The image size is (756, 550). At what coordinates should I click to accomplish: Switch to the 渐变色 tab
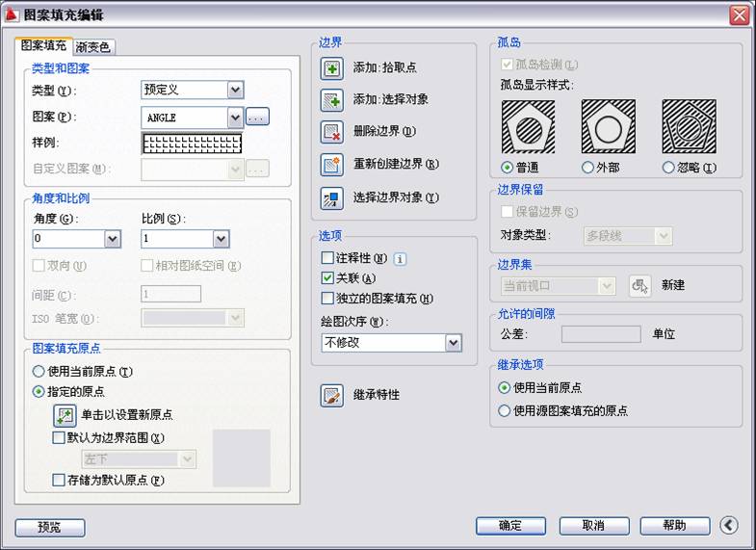93,46
